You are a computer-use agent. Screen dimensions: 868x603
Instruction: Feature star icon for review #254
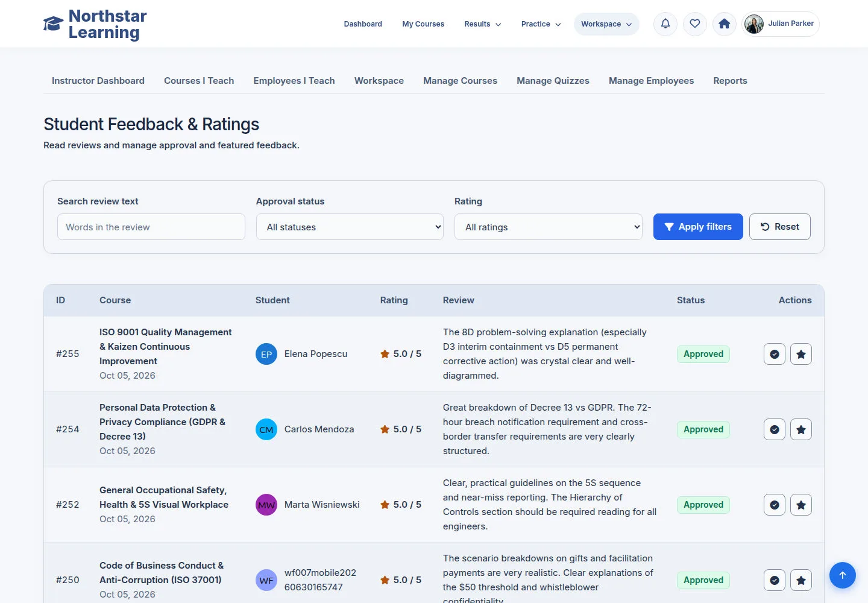pyautogui.click(x=801, y=429)
